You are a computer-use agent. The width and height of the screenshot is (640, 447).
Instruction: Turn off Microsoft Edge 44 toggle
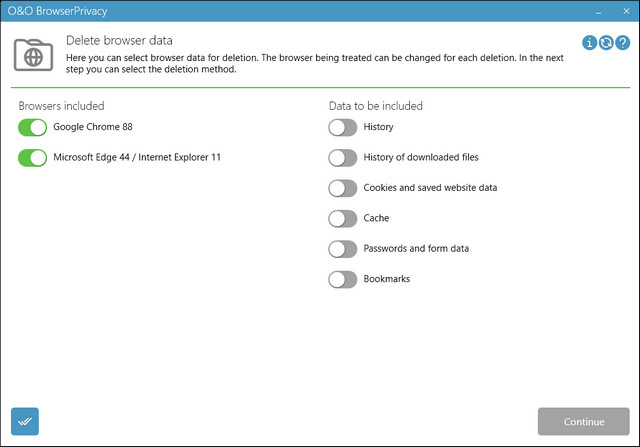[33, 157]
